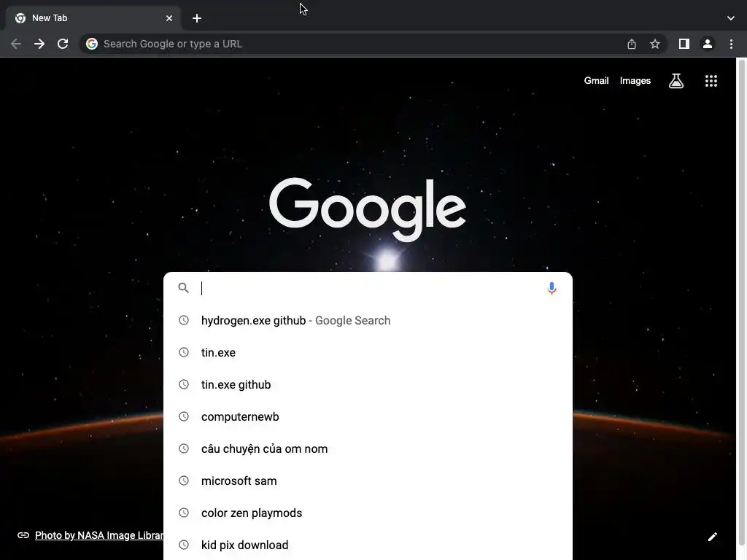Open the Images link

pyautogui.click(x=635, y=81)
